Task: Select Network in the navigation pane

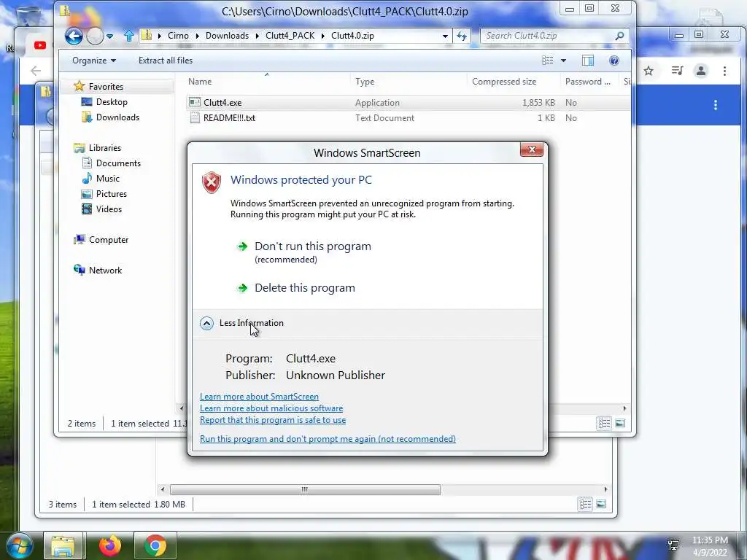Action: tap(105, 270)
